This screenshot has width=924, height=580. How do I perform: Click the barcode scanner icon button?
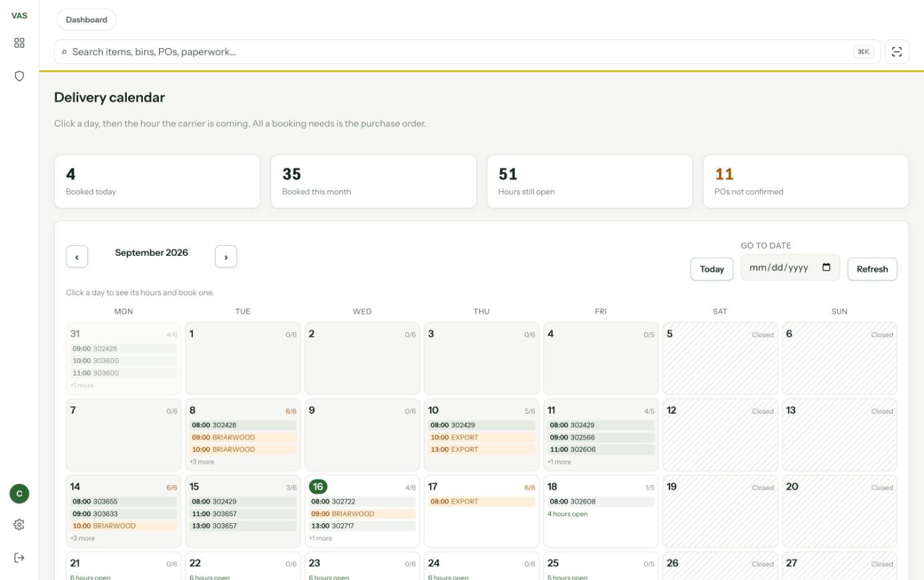pos(897,51)
